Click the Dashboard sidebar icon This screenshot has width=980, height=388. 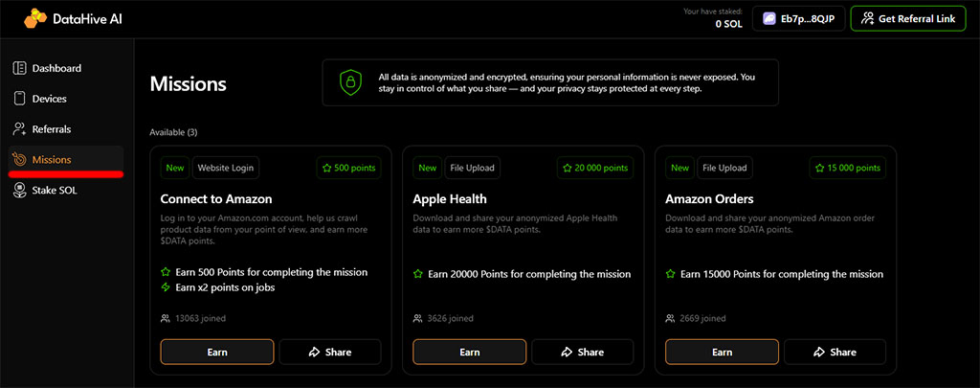coord(19,68)
